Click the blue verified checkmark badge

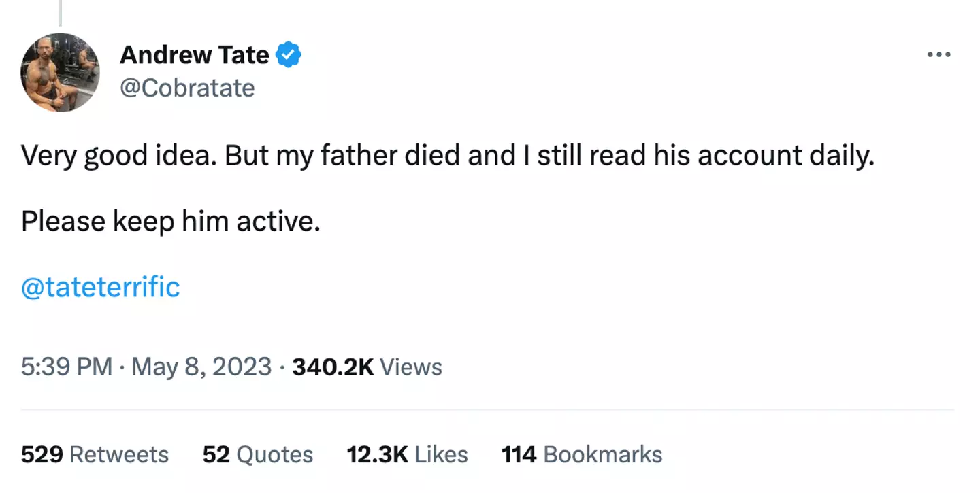coord(289,54)
